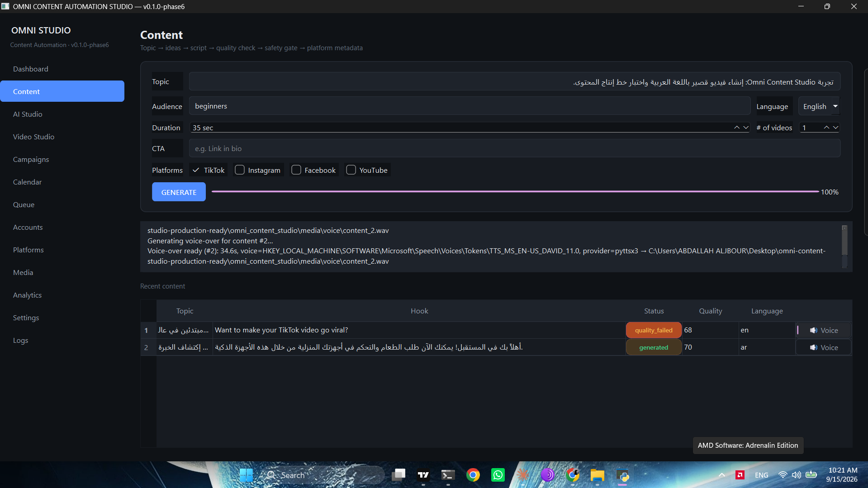
Task: Show hidden system tray icons
Action: point(722,475)
